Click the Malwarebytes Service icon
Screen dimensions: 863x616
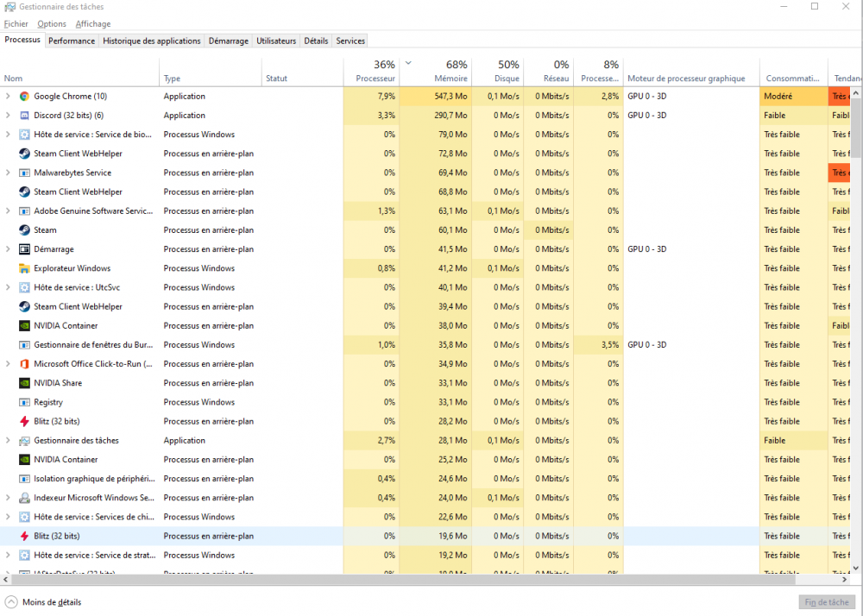pos(24,173)
